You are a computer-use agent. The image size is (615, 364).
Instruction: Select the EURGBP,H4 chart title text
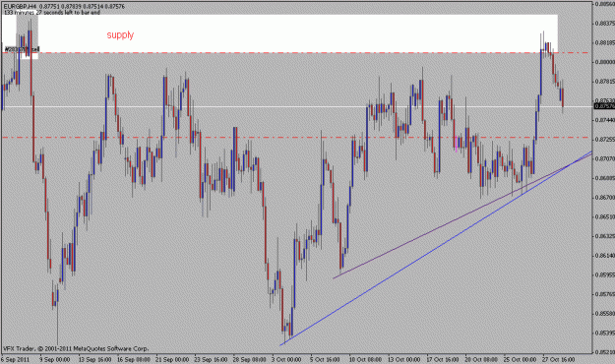click(20, 7)
